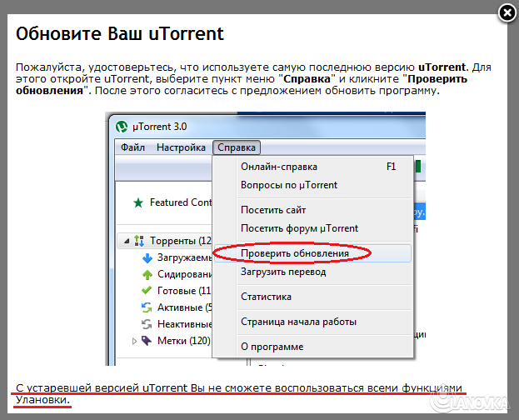Select Вопросы по µTorrent entry

tap(312, 185)
